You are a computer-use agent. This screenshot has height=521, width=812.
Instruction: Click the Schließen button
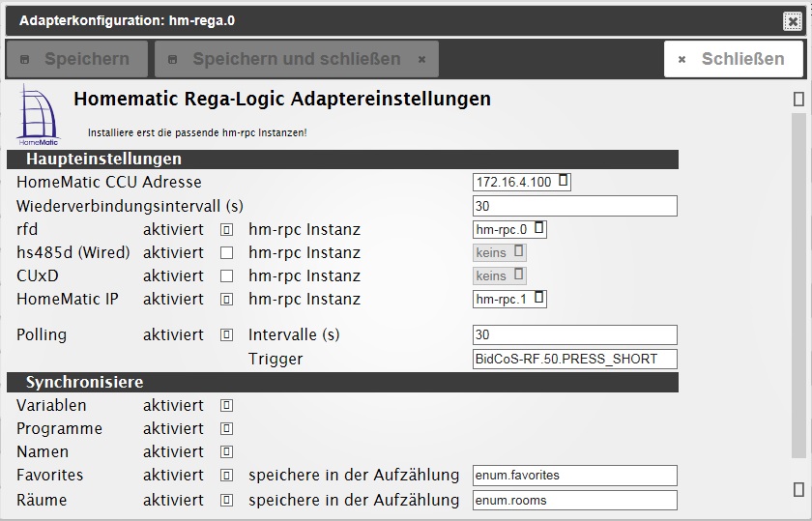733,59
